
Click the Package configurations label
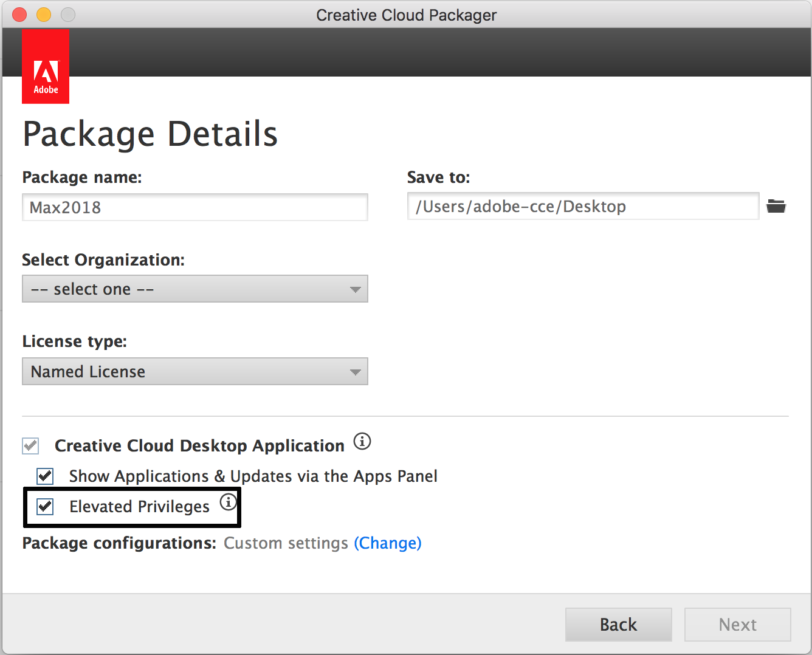(x=119, y=543)
